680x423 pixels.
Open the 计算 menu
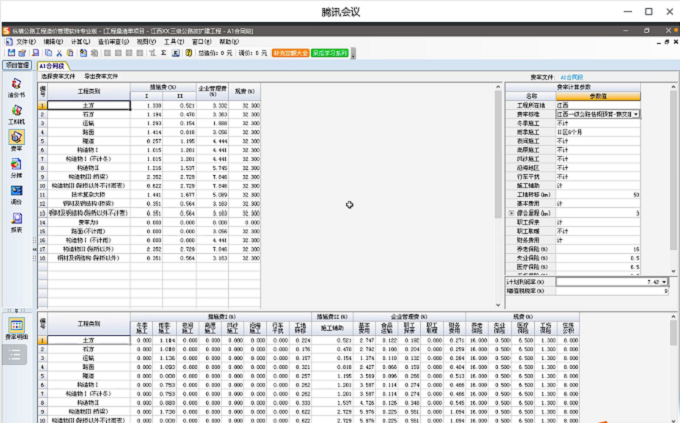click(80, 42)
